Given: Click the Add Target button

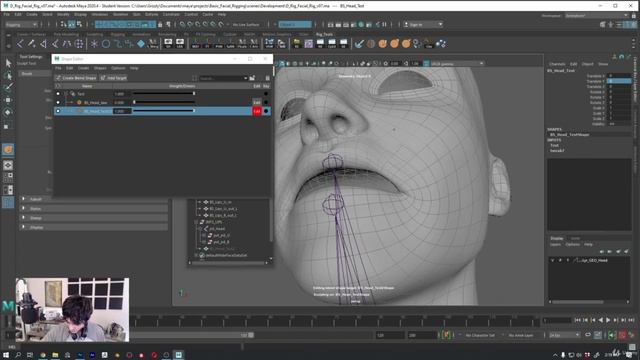Looking at the screenshot, I should coord(113,78).
